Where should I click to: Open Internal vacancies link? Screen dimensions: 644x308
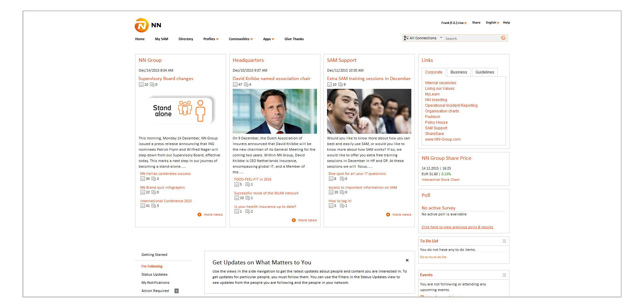(441, 83)
